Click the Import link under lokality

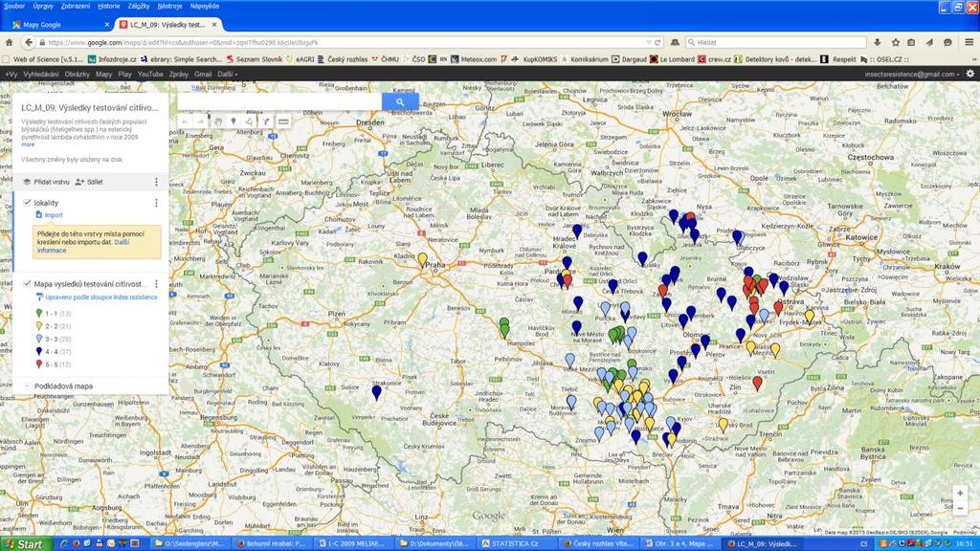coord(50,215)
